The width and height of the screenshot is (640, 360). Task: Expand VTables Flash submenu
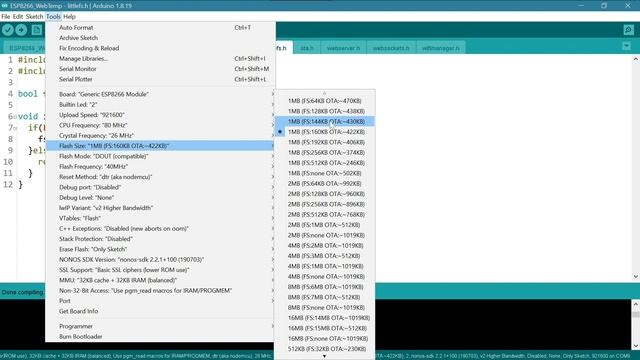160,218
